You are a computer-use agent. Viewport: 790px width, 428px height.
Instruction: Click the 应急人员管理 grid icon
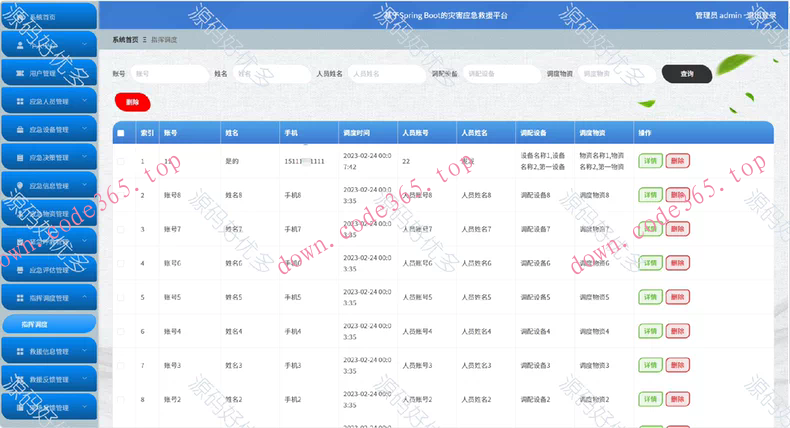pos(21,102)
